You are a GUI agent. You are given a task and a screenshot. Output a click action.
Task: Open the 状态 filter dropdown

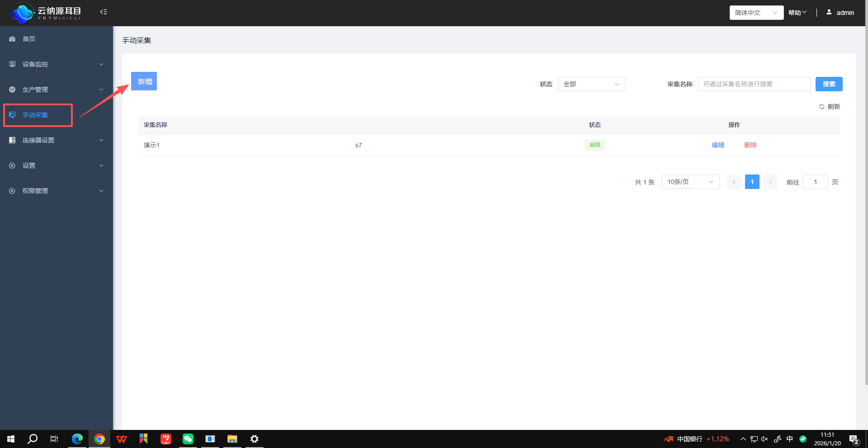click(x=591, y=84)
